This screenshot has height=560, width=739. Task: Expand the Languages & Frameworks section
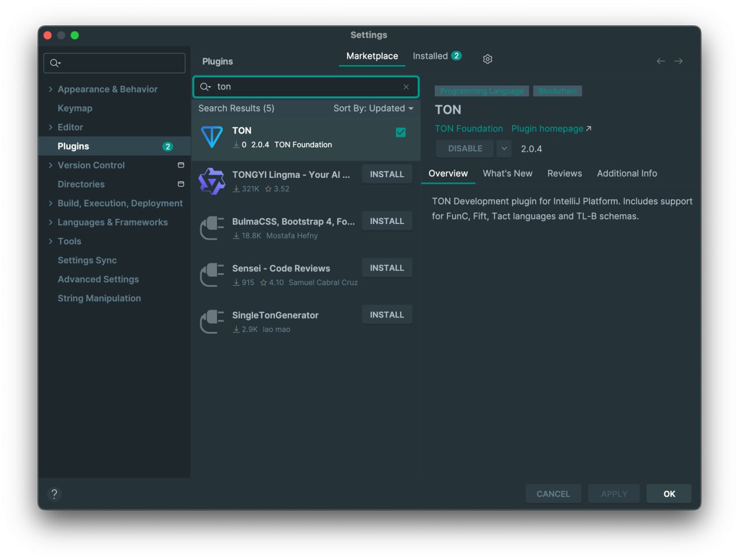tap(51, 222)
